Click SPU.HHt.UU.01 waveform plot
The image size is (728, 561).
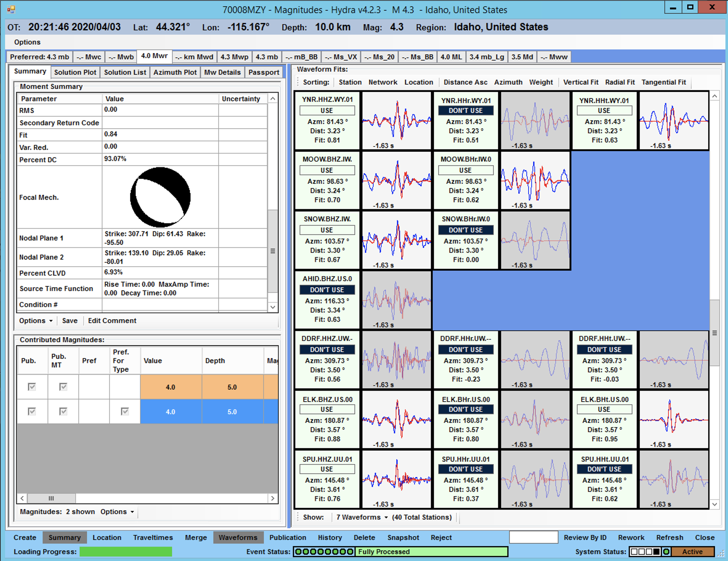pos(674,479)
